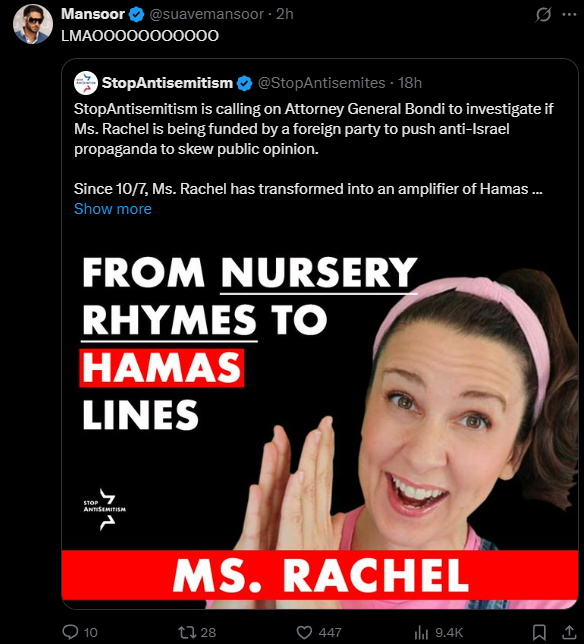Image resolution: width=584 pixels, height=644 pixels.
Task: View analytics via the views bar icon
Action: 421,632
